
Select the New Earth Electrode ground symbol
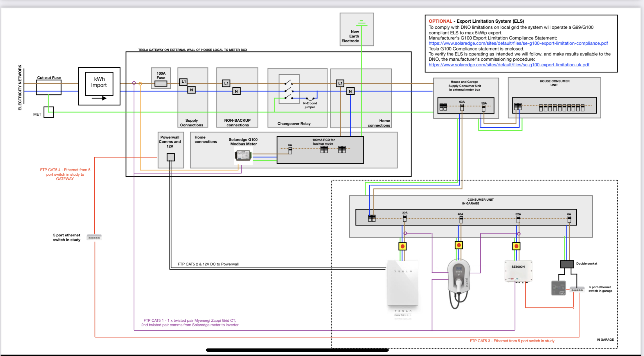click(x=361, y=23)
